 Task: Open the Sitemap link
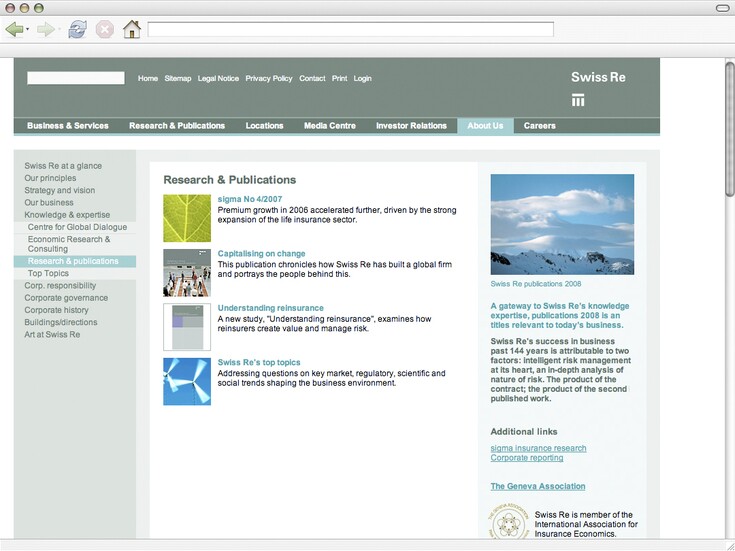tap(178, 78)
